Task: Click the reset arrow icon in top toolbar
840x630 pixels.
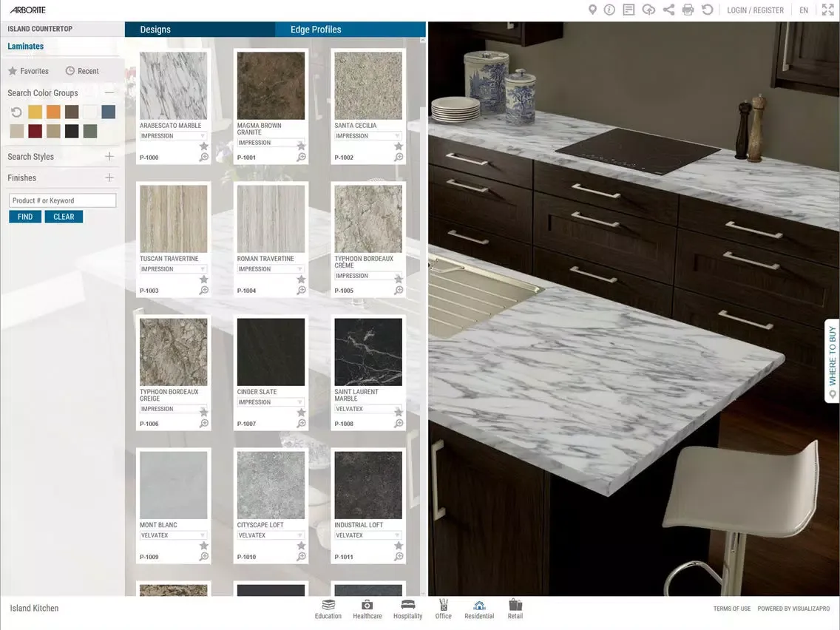Action: click(x=707, y=10)
